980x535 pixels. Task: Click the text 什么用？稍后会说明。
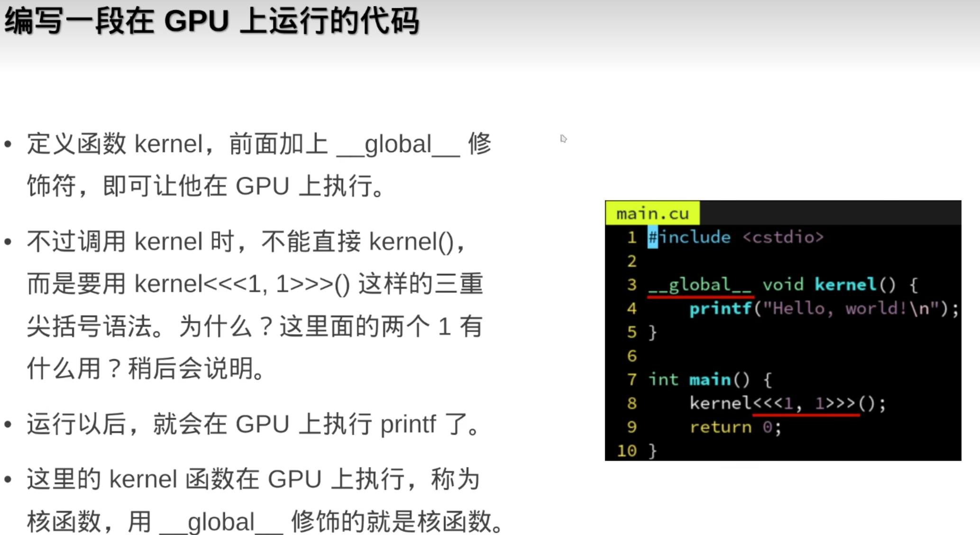146,369
